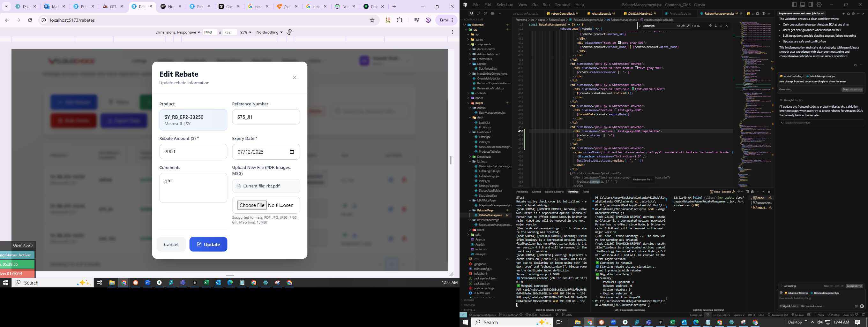Kill terminal with trash icon
The height and width of the screenshot is (327, 868).
pos(752,192)
